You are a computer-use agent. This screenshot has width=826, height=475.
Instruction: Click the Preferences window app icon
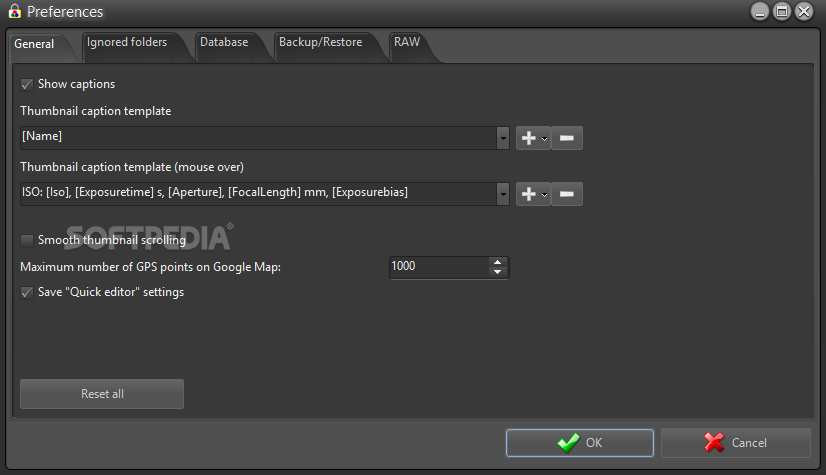15,11
